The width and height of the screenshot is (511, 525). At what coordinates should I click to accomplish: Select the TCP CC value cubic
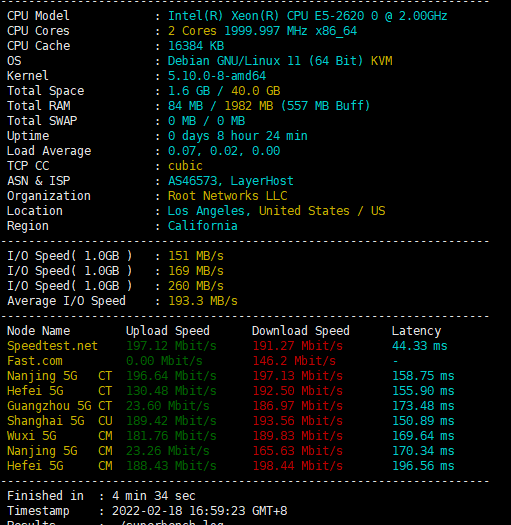tap(185, 166)
